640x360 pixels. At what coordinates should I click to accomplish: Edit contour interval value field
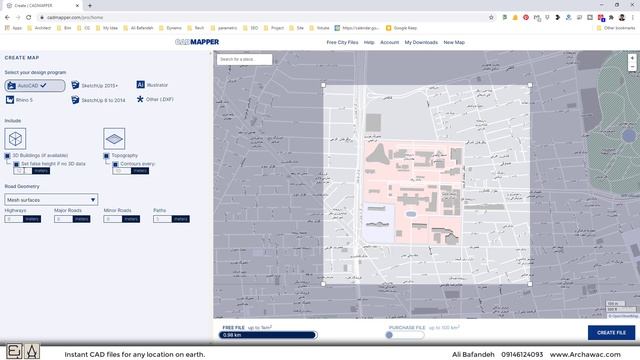tap(122, 171)
